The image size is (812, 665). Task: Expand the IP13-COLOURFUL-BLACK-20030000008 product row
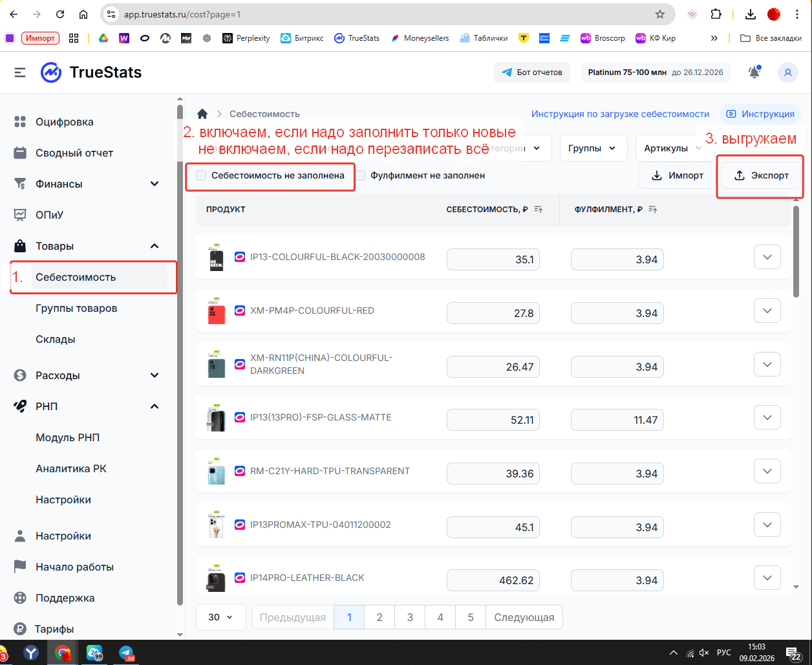pyautogui.click(x=767, y=257)
